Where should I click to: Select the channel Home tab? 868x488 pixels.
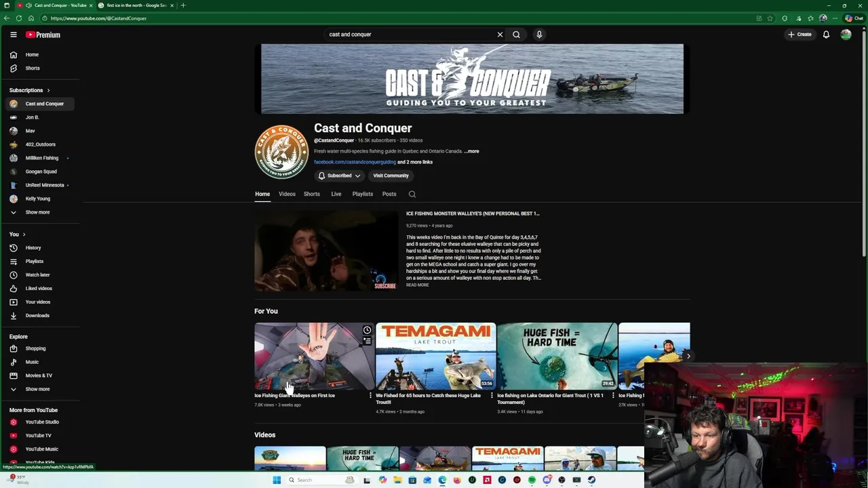click(x=262, y=195)
